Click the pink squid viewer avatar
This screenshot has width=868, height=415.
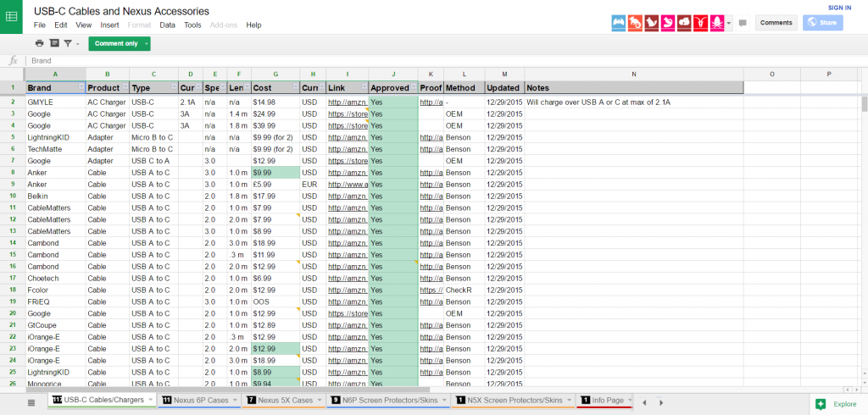(x=717, y=23)
